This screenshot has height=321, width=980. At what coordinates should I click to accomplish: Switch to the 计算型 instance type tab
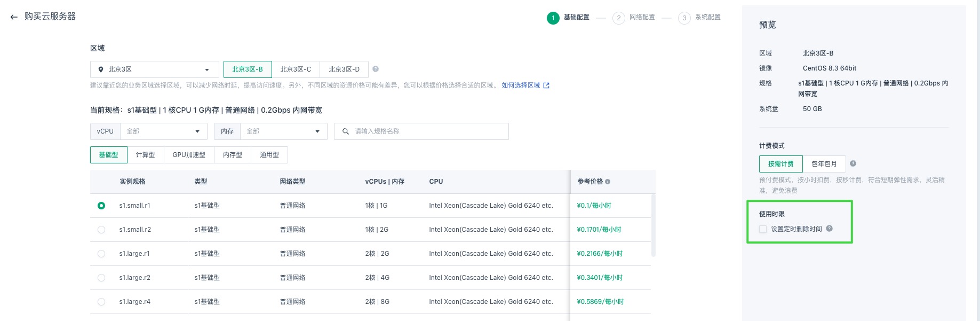146,155
